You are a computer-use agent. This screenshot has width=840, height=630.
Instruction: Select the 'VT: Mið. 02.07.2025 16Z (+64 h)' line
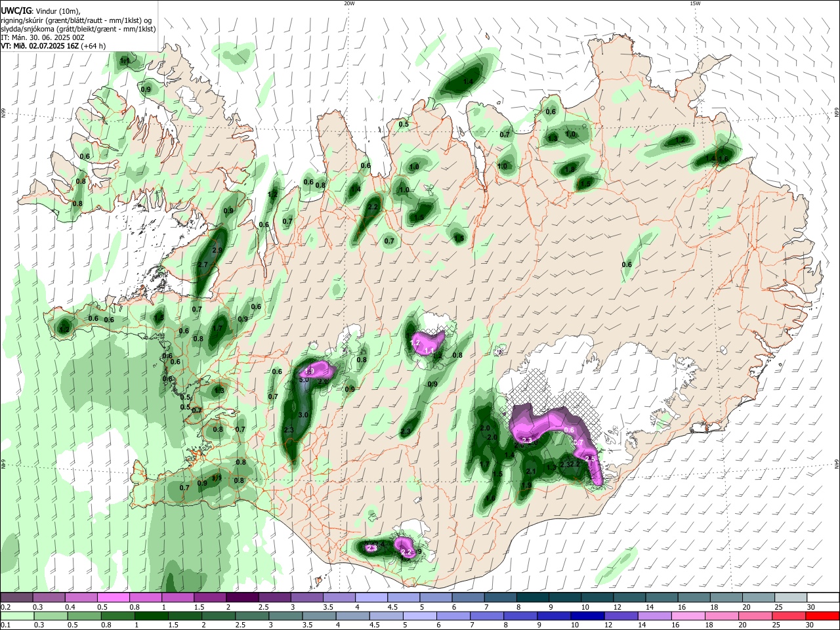(53, 46)
